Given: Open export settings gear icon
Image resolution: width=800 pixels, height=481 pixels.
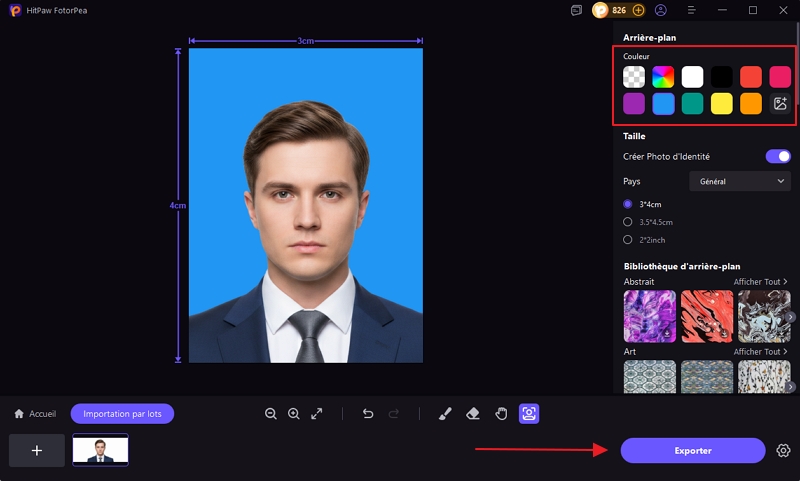Looking at the screenshot, I should (783, 450).
